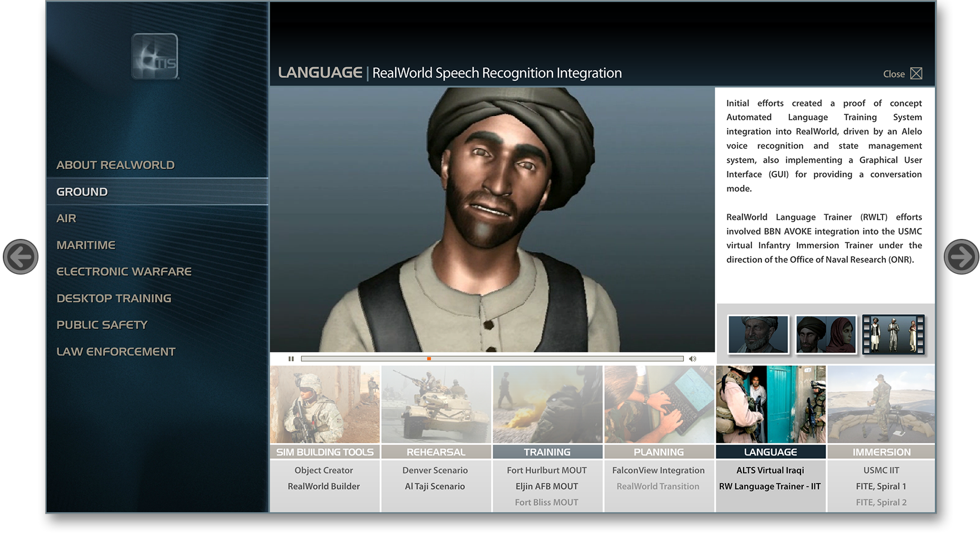980x533 pixels.
Task: Open Public Safety section
Action: 102,325
